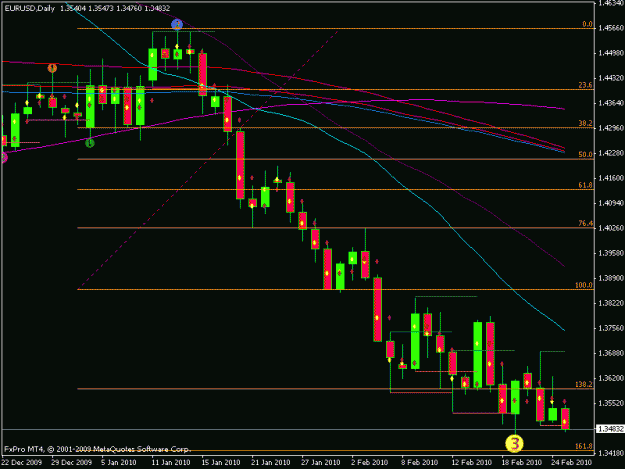Click the orange circle marker above the December candles
Screen dimensions: 625x469
pos(52,68)
